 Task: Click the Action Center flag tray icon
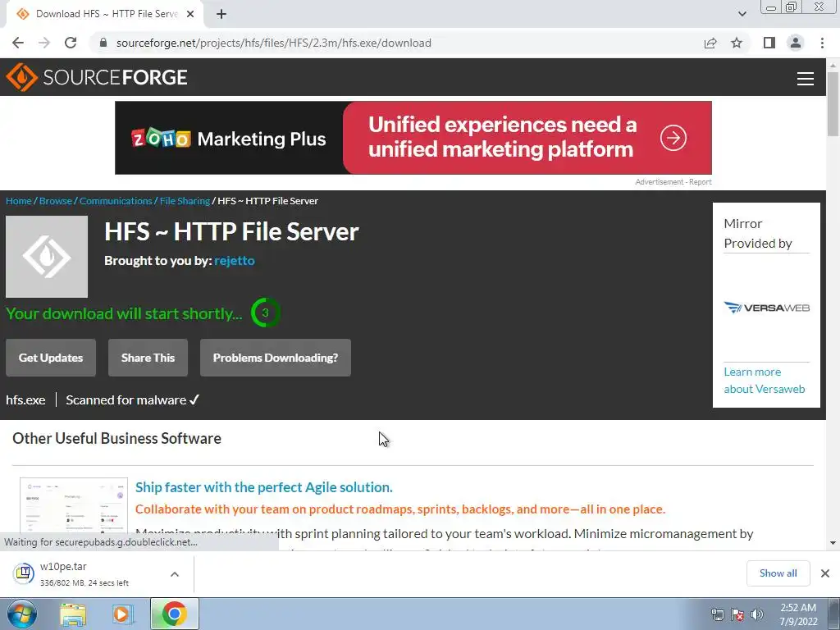pyautogui.click(x=737, y=615)
